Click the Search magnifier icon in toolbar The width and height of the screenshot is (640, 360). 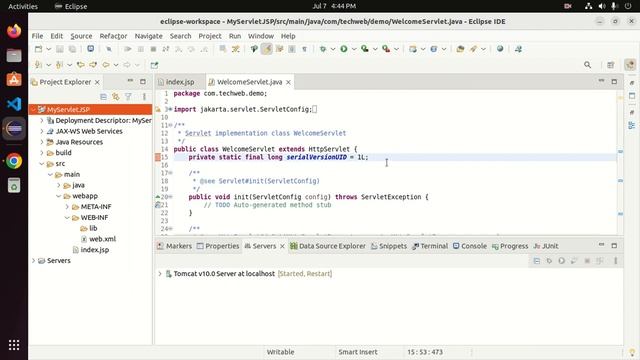pyautogui.click(x=587, y=65)
